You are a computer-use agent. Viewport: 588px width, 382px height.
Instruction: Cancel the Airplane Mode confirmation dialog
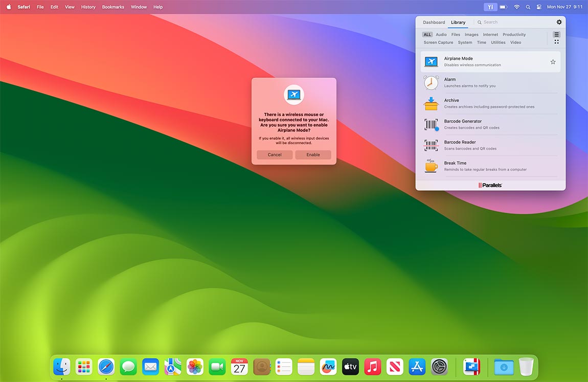275,155
